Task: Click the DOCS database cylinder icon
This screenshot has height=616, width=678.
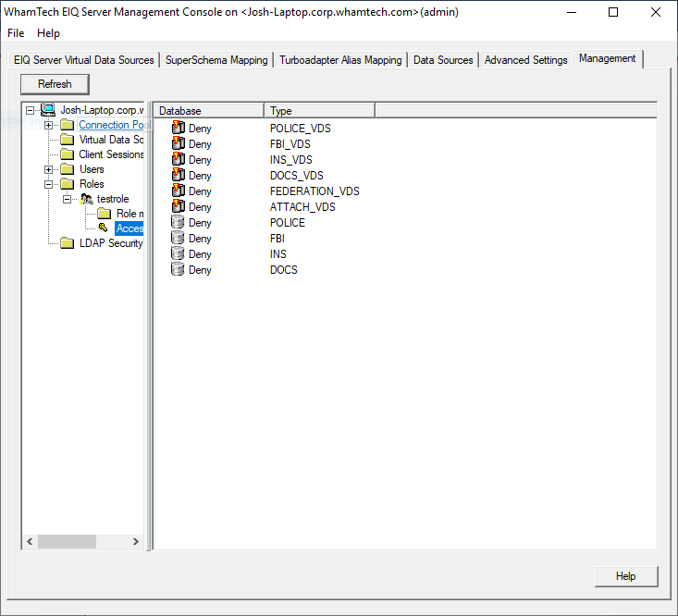Action: [179, 270]
